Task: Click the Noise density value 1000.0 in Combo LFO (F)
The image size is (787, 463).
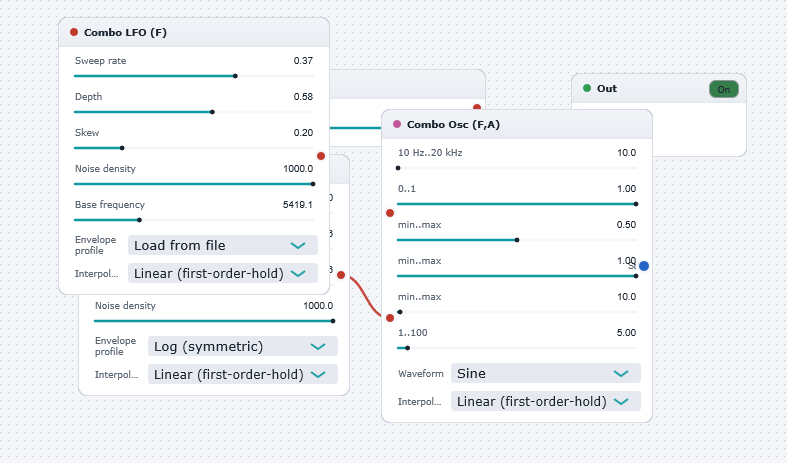Action: click(x=298, y=169)
